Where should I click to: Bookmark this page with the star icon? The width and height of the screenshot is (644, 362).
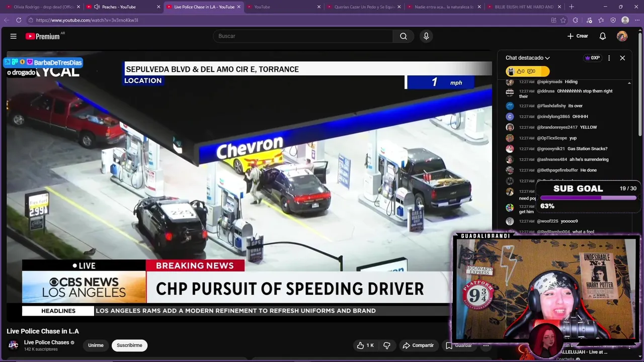563,20
